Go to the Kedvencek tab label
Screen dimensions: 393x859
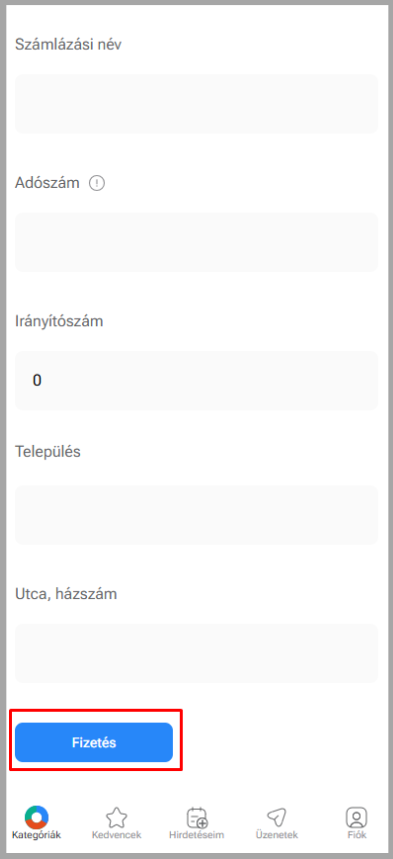pos(117,835)
